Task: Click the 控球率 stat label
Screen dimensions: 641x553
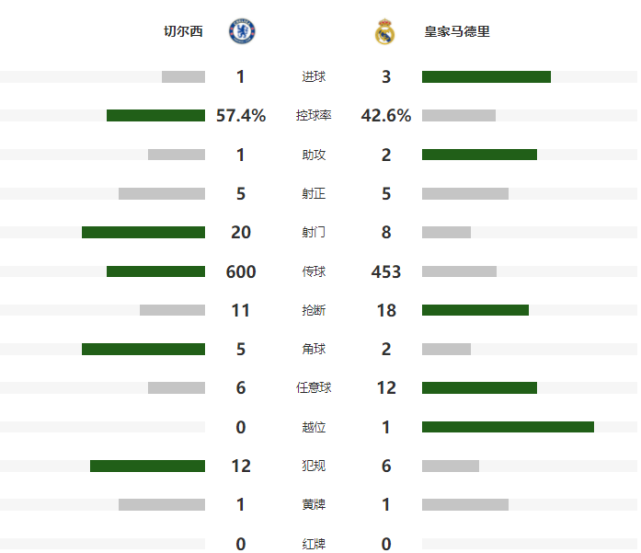Action: point(314,116)
